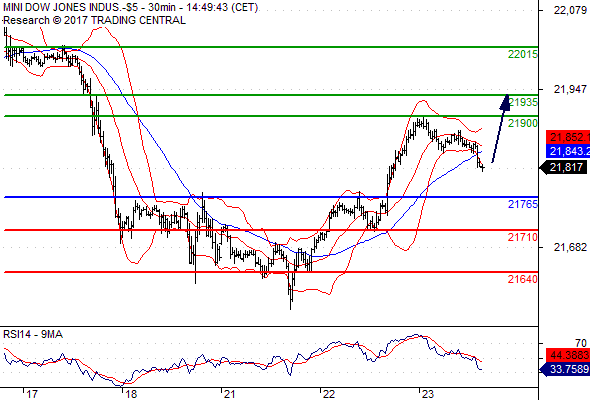Click the 21935 green resistance label

coord(523,102)
